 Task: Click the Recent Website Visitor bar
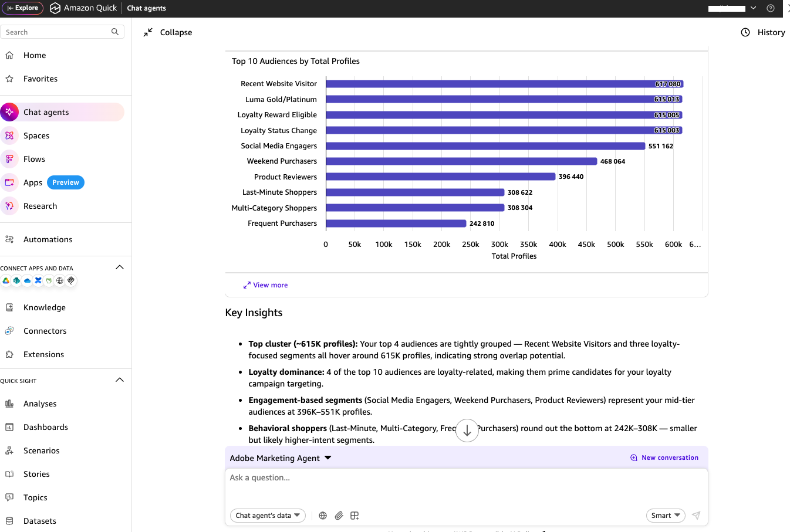coord(505,84)
